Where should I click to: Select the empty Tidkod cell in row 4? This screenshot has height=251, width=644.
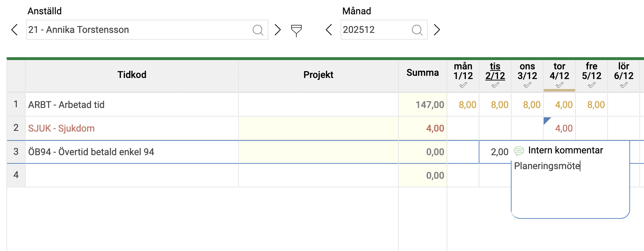click(x=132, y=175)
